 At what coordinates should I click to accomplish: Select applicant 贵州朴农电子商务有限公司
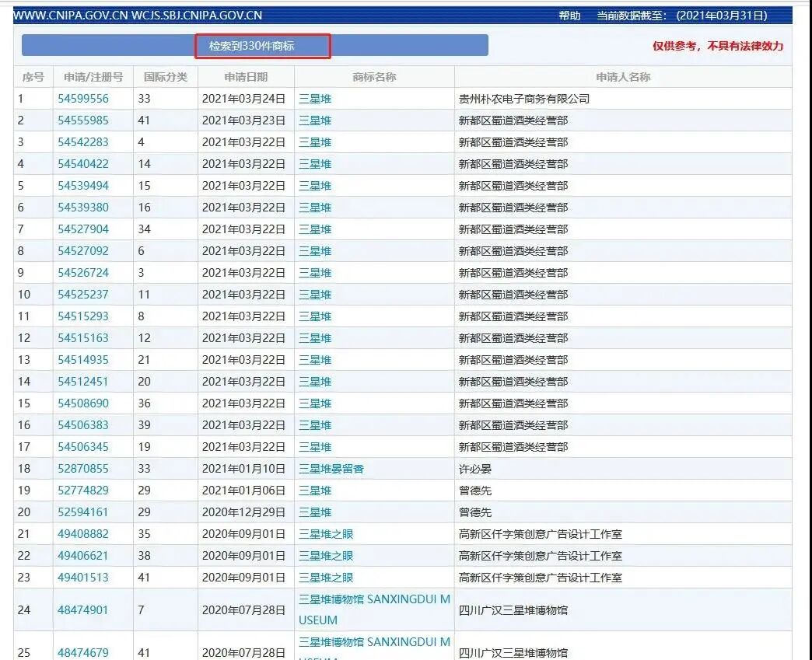tap(524, 99)
